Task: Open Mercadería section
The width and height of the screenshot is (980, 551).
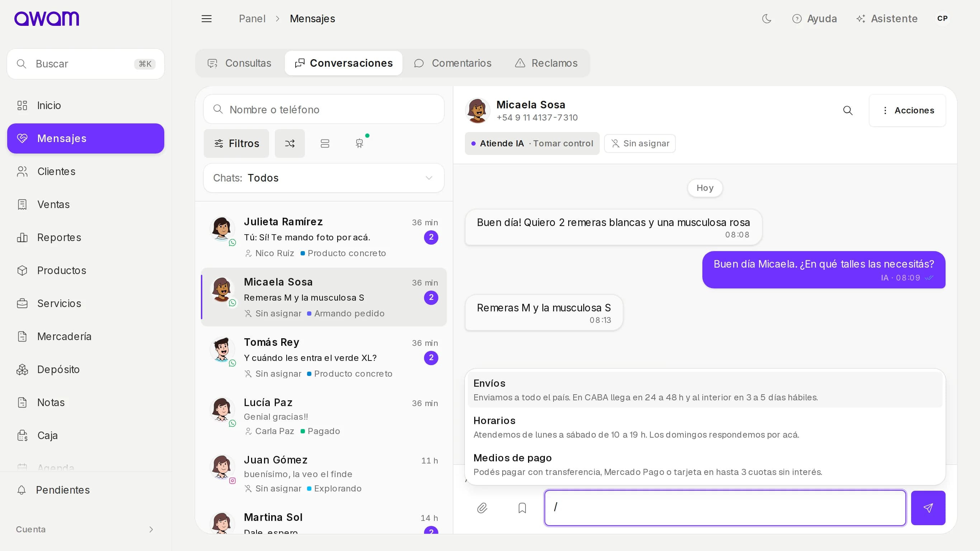Action: tap(86, 336)
